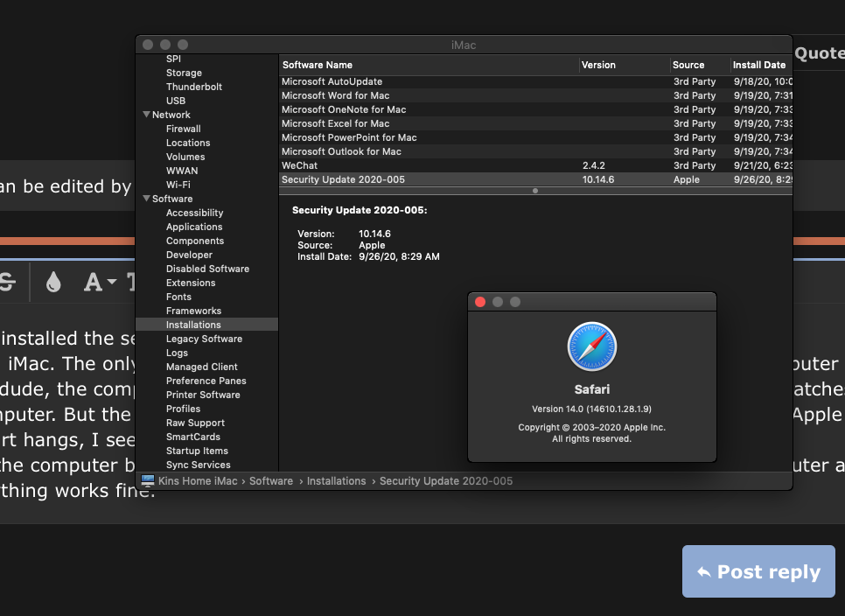
Task: Select Disabled Software in sidebar
Action: [x=207, y=269]
